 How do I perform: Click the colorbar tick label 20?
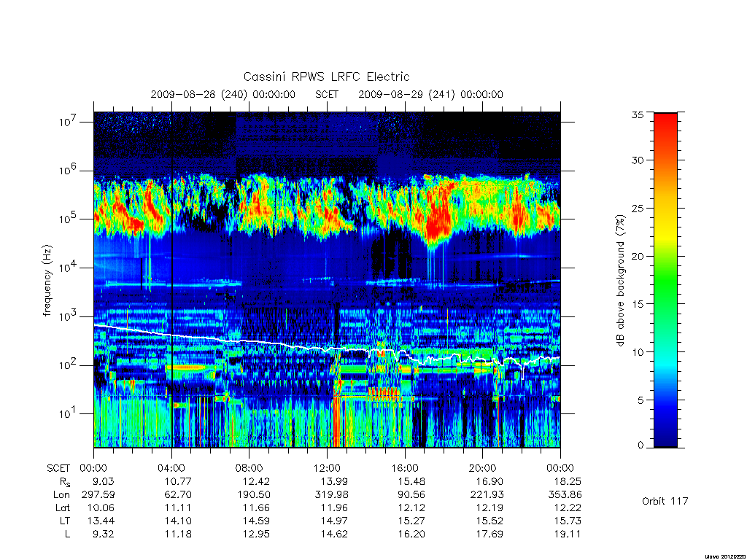point(637,256)
